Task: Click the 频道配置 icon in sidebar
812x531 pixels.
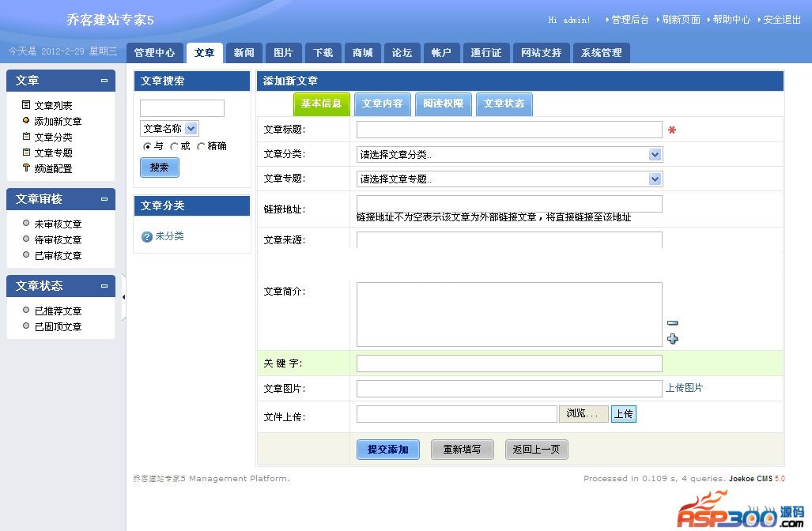Action: point(26,168)
